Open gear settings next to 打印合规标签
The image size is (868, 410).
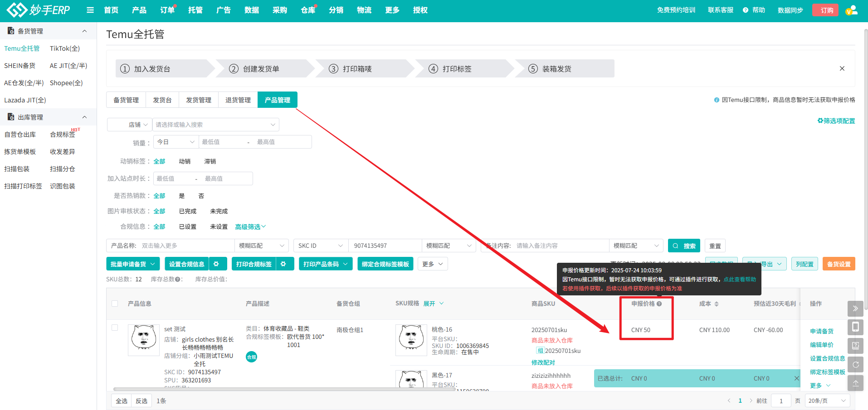[x=283, y=264]
